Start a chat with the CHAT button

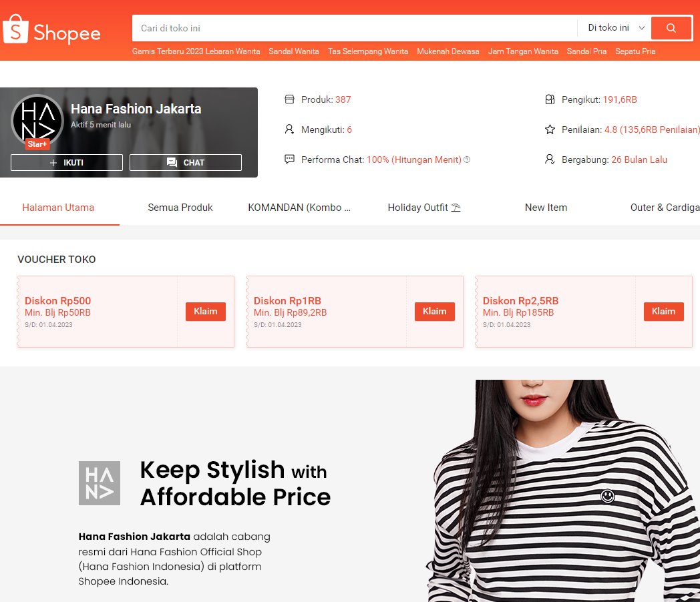pos(185,163)
